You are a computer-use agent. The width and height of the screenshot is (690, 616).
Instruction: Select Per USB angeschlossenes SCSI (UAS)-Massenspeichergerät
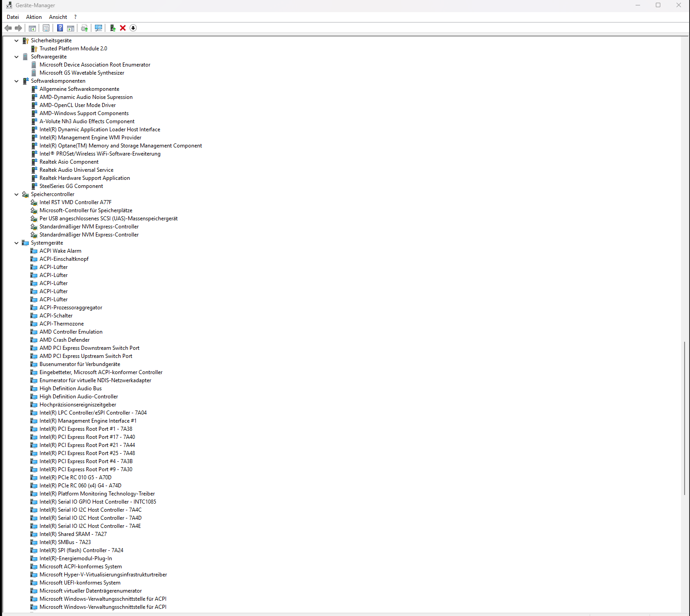[108, 219]
